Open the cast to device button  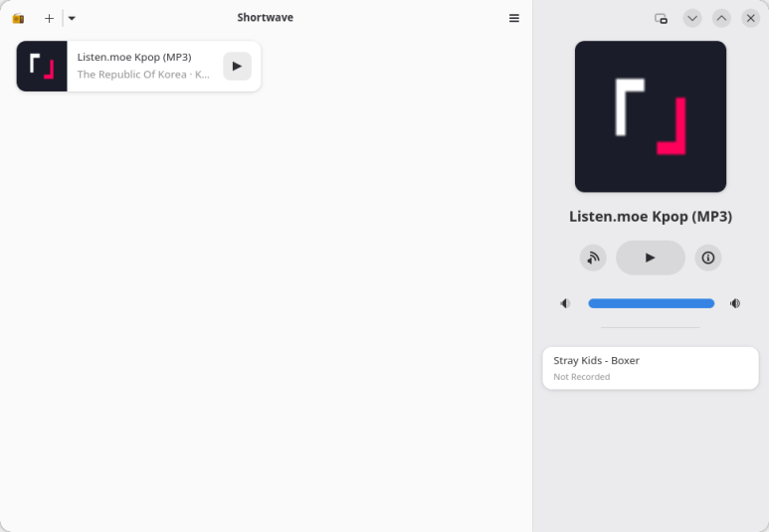593,258
